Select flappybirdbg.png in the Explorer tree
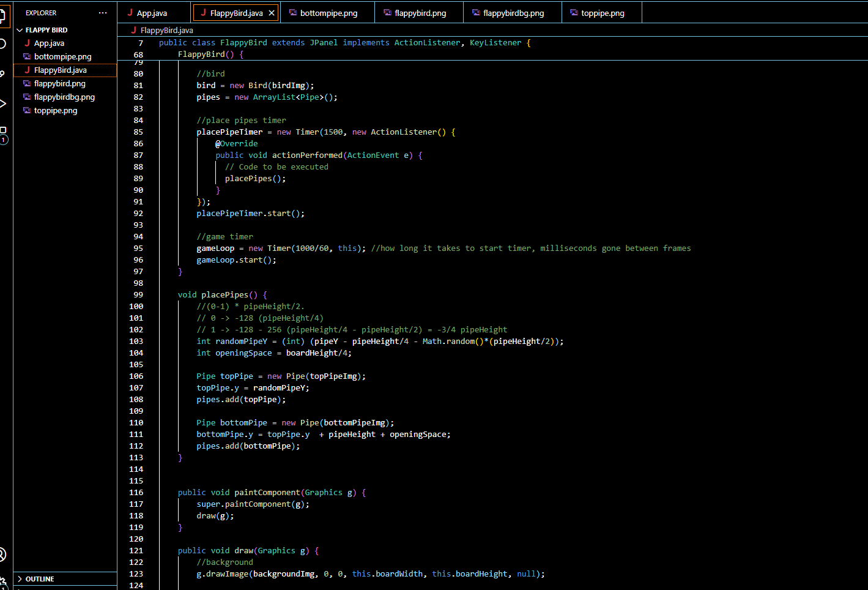The width and height of the screenshot is (868, 590). 64,97
